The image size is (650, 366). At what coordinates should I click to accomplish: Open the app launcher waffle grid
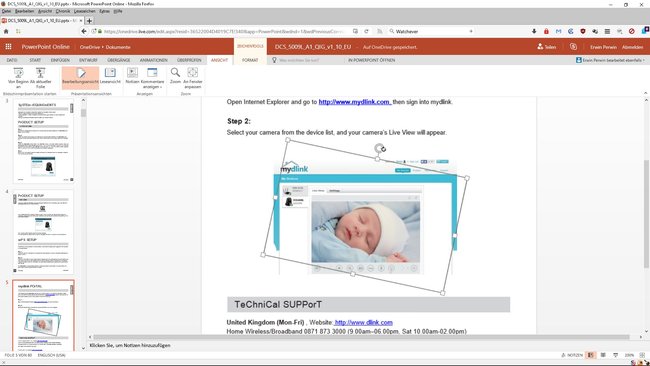click(x=8, y=47)
